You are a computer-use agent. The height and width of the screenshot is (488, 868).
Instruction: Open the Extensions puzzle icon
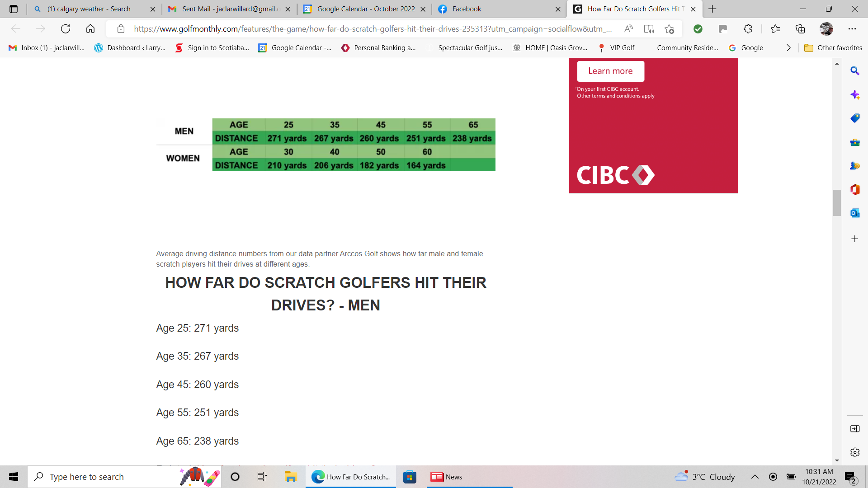[x=748, y=29]
